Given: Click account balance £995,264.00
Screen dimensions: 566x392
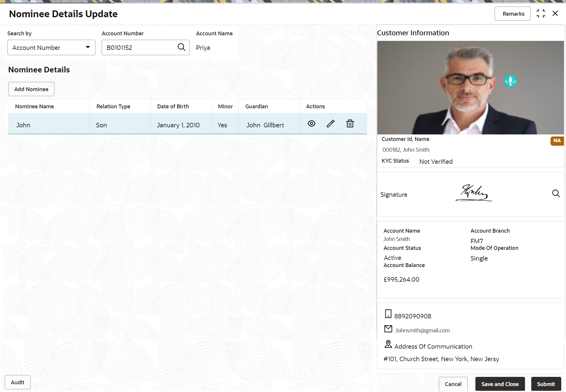Looking at the screenshot, I should 401,280.
